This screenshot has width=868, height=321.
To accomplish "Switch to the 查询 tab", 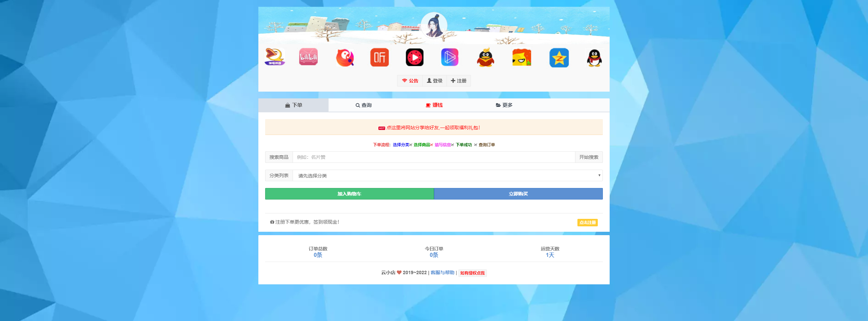I will (x=363, y=105).
